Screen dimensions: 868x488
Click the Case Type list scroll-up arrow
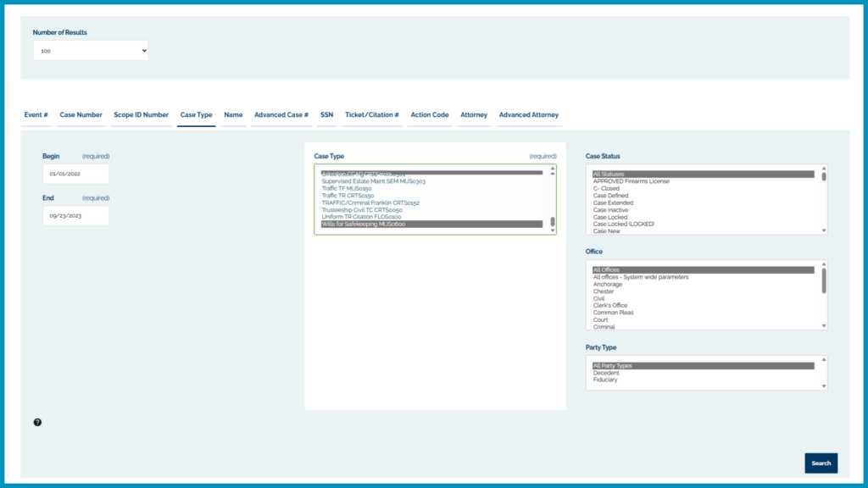553,169
